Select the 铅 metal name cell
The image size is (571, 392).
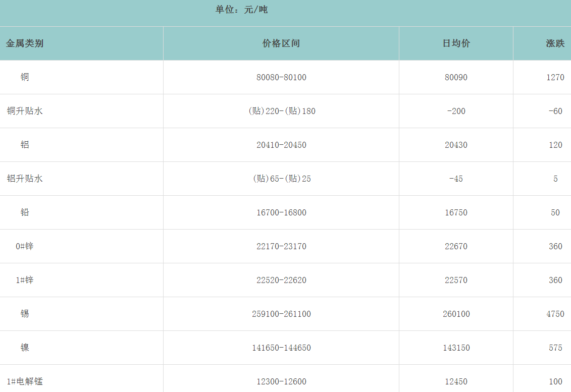click(25, 212)
